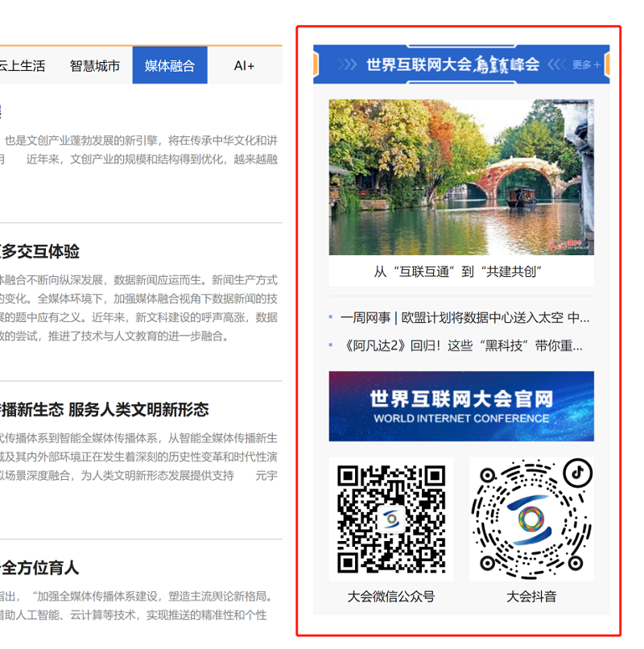Go to the 云上生活 tab
644x649 pixels.
23,66
